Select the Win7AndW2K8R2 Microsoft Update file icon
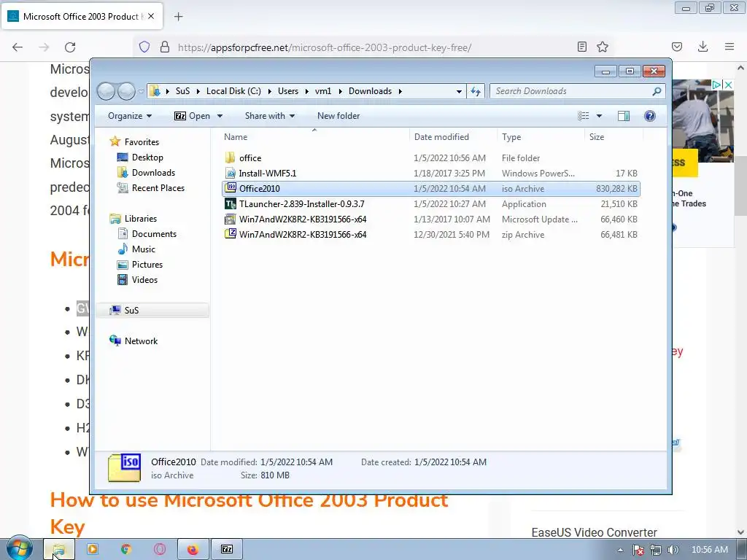This screenshot has height=560, width=747. pyautogui.click(x=230, y=219)
